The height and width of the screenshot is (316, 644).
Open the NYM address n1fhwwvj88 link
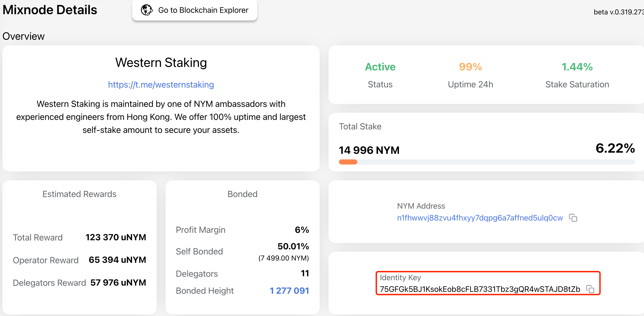(x=480, y=218)
